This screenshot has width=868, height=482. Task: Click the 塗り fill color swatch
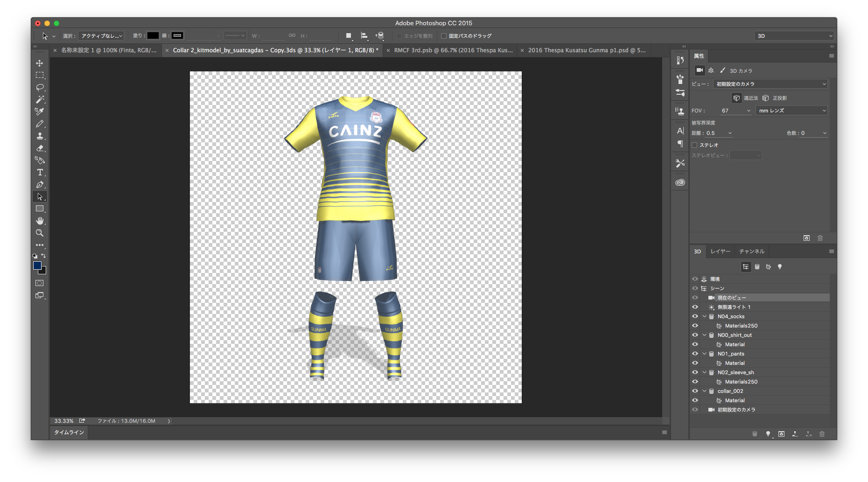[x=153, y=36]
